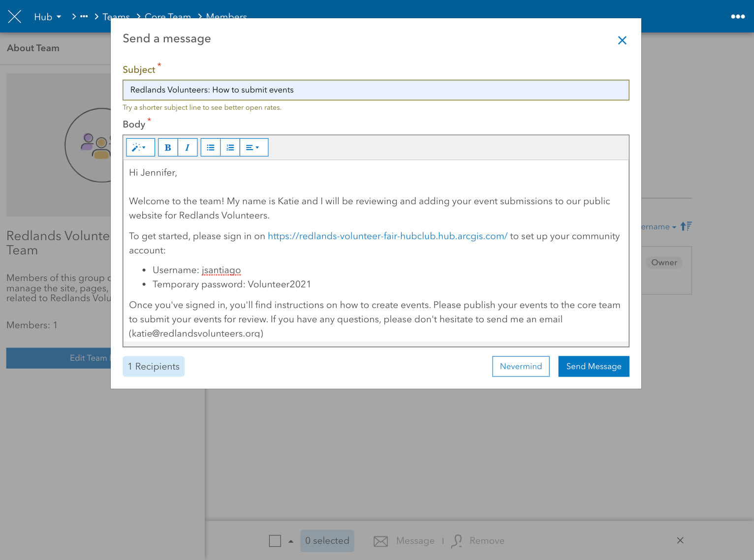Viewport: 754px width, 560px height.
Task: Open the magic wand formatting tool
Action: (x=140, y=147)
